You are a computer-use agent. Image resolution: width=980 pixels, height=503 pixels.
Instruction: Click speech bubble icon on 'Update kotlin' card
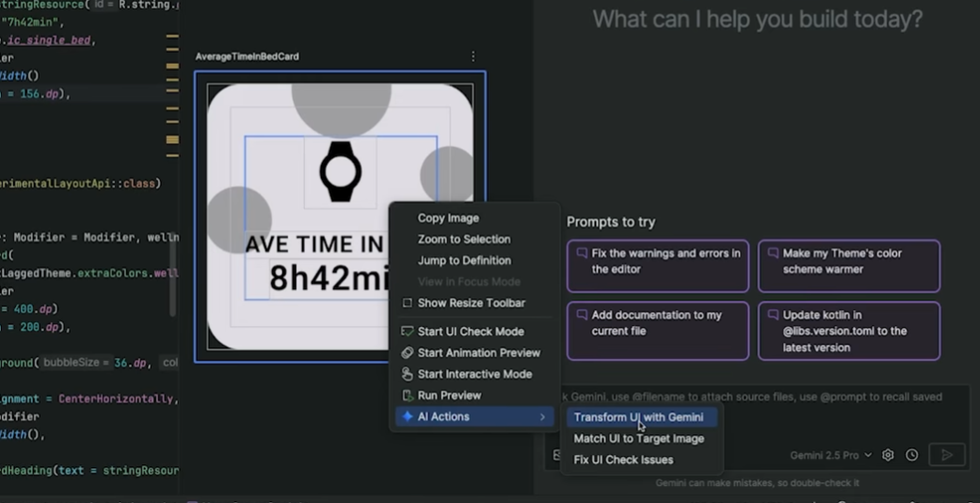click(x=773, y=315)
